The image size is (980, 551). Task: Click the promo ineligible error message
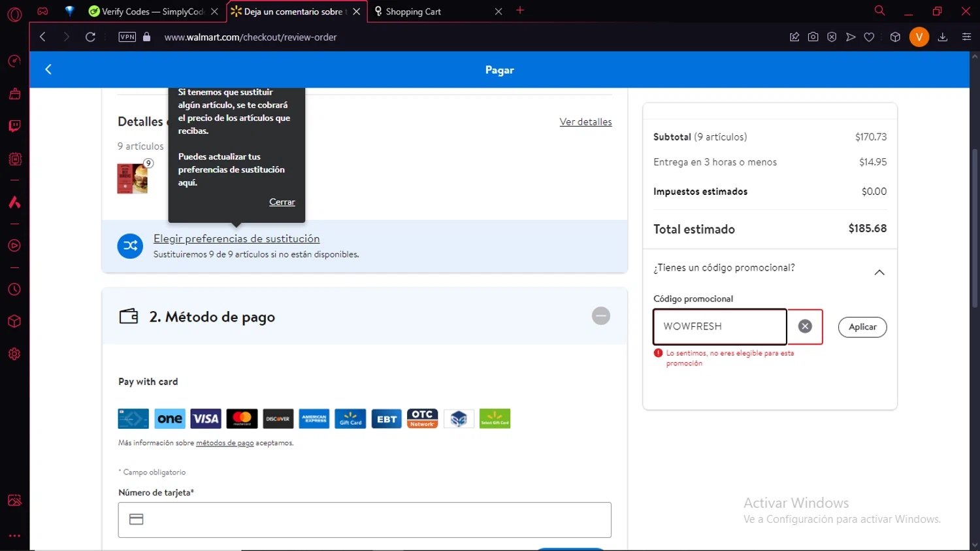tap(730, 358)
